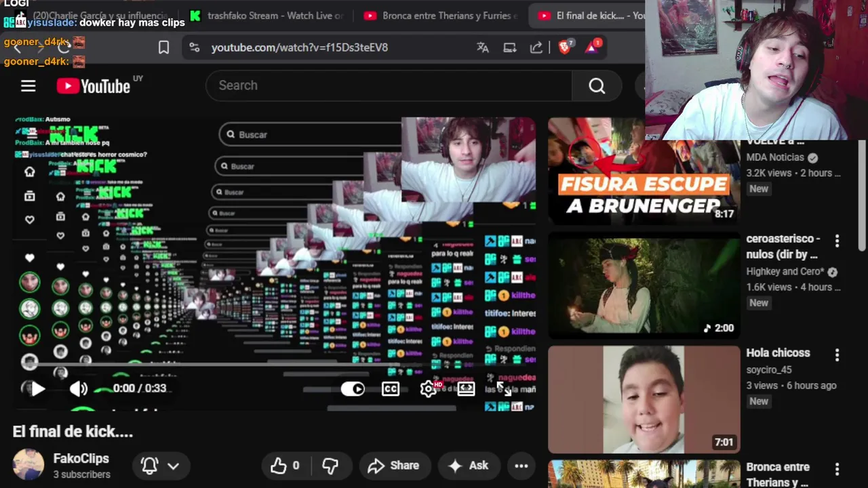This screenshot has width=868, height=488.
Task: Click the page vertical scrollbar on the right
Action: click(862, 197)
